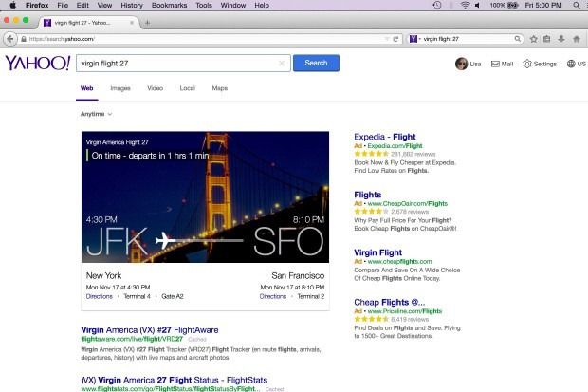Open the Flights CheapOair ad title
The image size is (588, 392).
(x=368, y=195)
